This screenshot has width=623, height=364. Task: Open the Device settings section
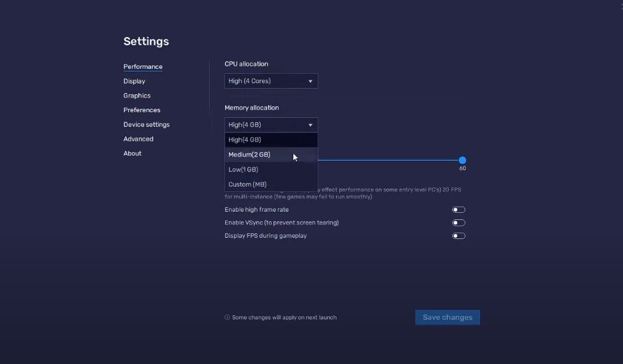(x=147, y=125)
